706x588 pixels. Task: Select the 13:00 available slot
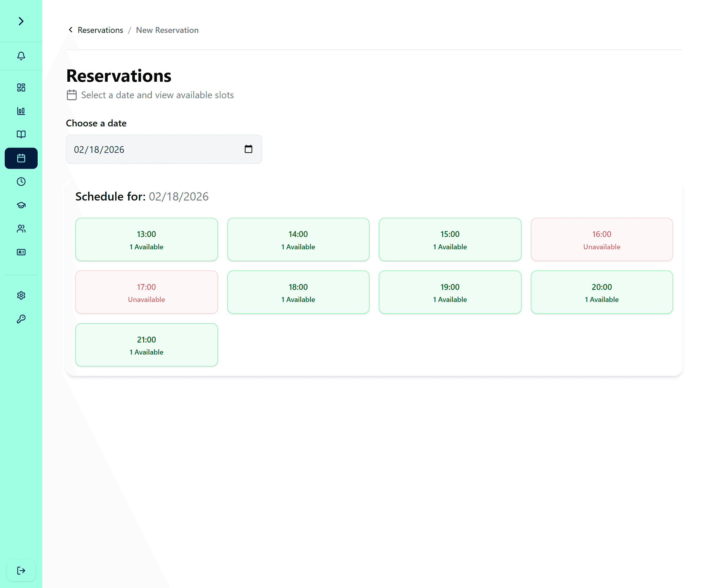click(146, 240)
